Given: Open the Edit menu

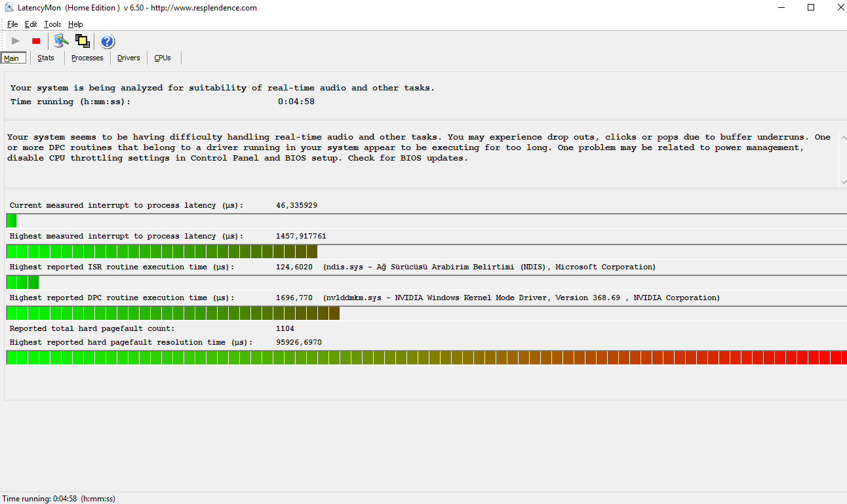Looking at the screenshot, I should click(31, 24).
